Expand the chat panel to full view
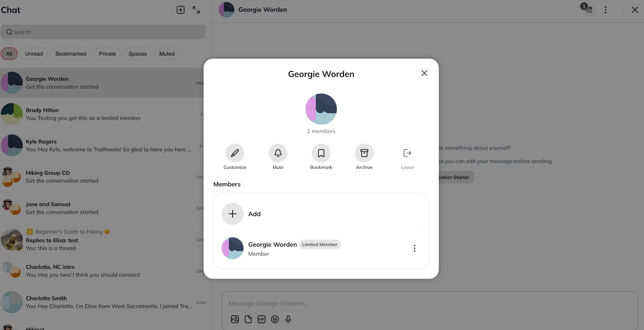The width and height of the screenshot is (644, 330). click(x=196, y=10)
